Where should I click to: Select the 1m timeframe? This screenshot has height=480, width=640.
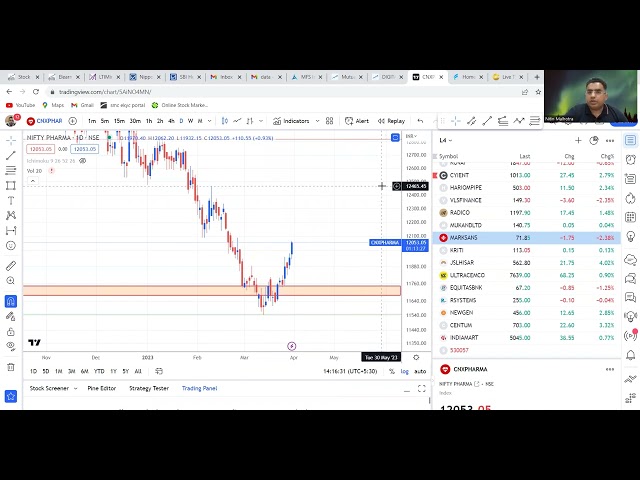click(x=92, y=121)
